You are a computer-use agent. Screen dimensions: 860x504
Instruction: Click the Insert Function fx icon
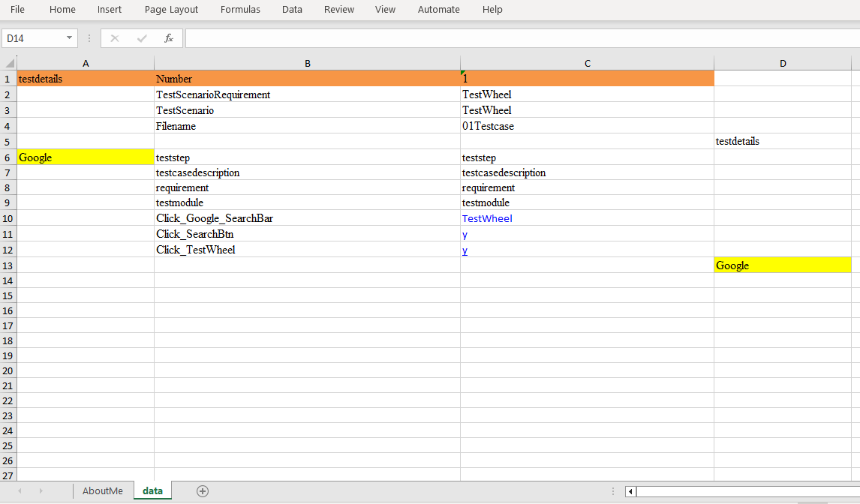pyautogui.click(x=169, y=38)
